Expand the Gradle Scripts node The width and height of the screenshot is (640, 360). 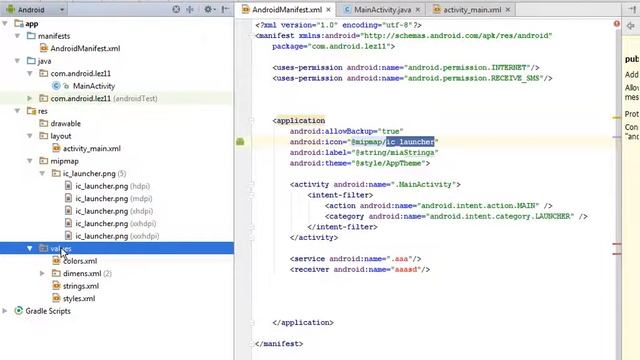(x=5, y=311)
